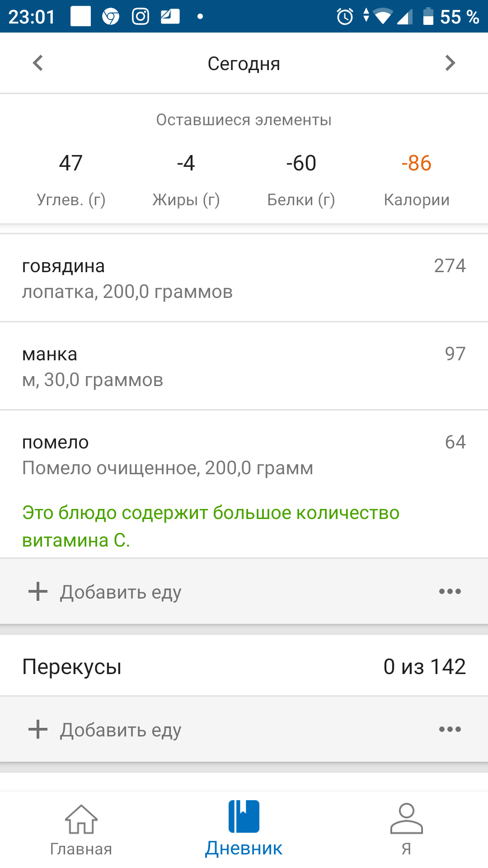Tap Добавить еду under Перекусы
This screenshot has width=488, height=868.
point(121,730)
